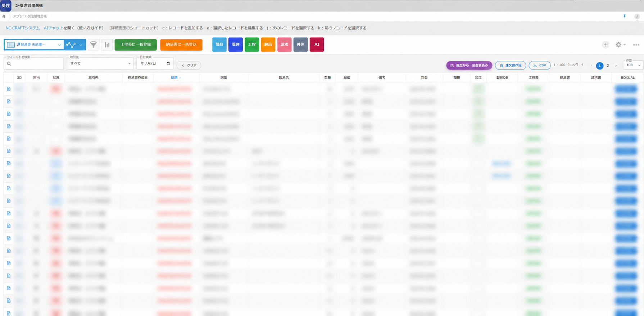644x316 pixels.
Task: Focus the フィールドを検索 search field
Action: pyautogui.click(x=34, y=64)
